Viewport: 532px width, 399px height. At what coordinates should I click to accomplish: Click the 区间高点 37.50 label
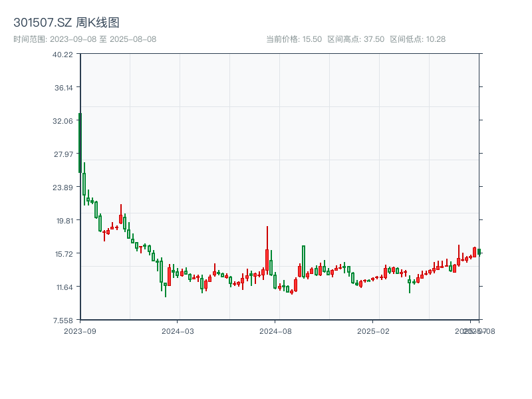tap(356, 39)
